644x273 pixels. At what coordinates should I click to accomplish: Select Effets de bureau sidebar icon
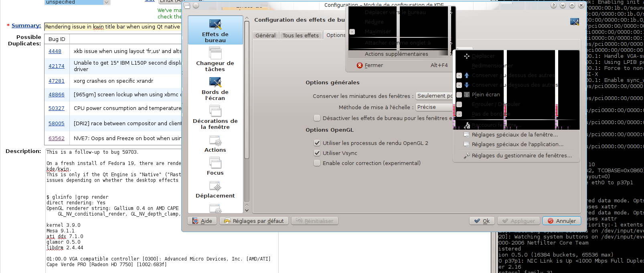(x=215, y=24)
